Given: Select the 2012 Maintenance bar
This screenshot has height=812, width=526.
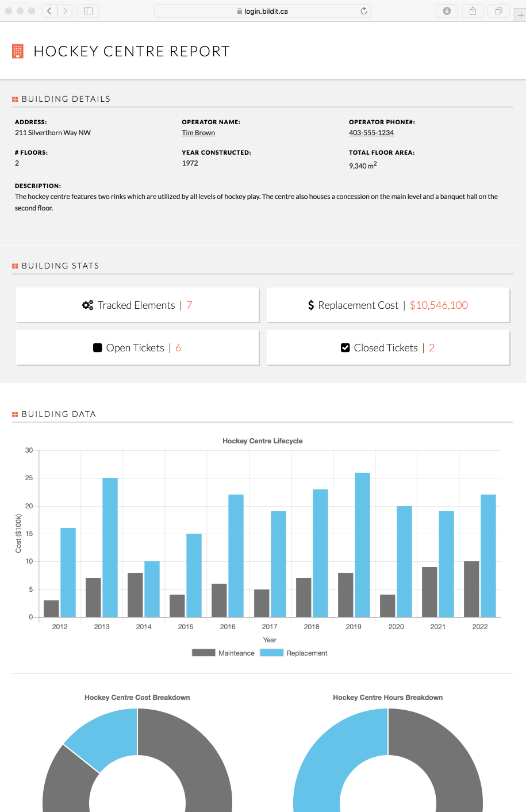Looking at the screenshot, I should point(51,609).
